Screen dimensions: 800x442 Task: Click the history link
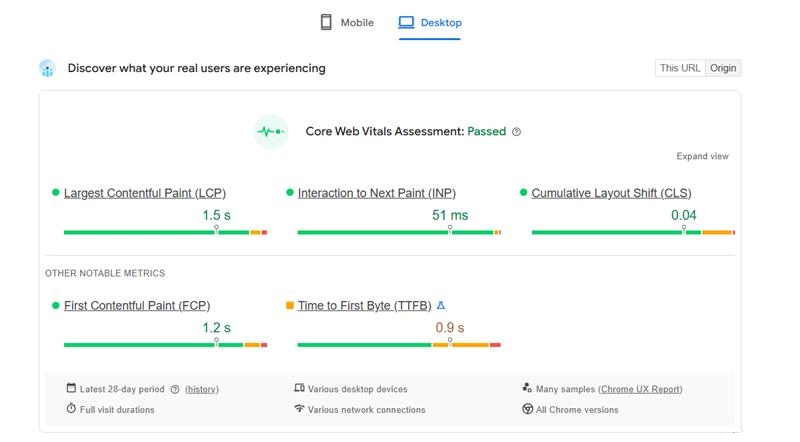[202, 389]
